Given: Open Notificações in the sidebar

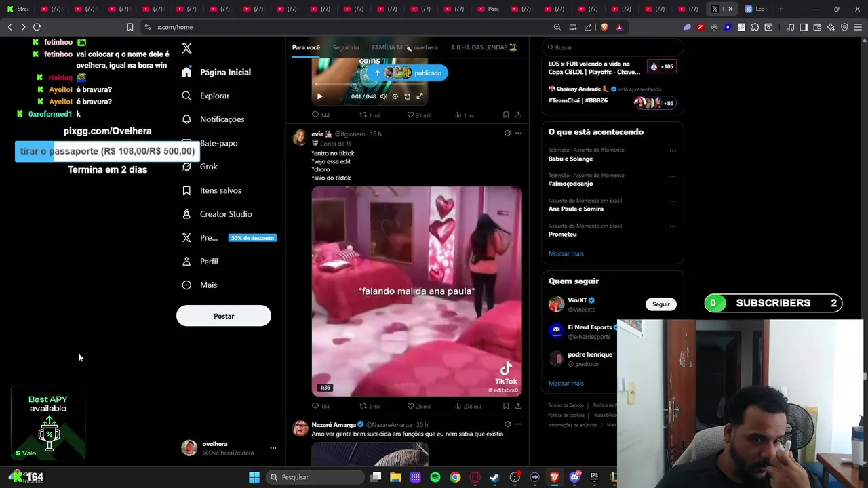Looking at the screenshot, I should [x=213, y=119].
